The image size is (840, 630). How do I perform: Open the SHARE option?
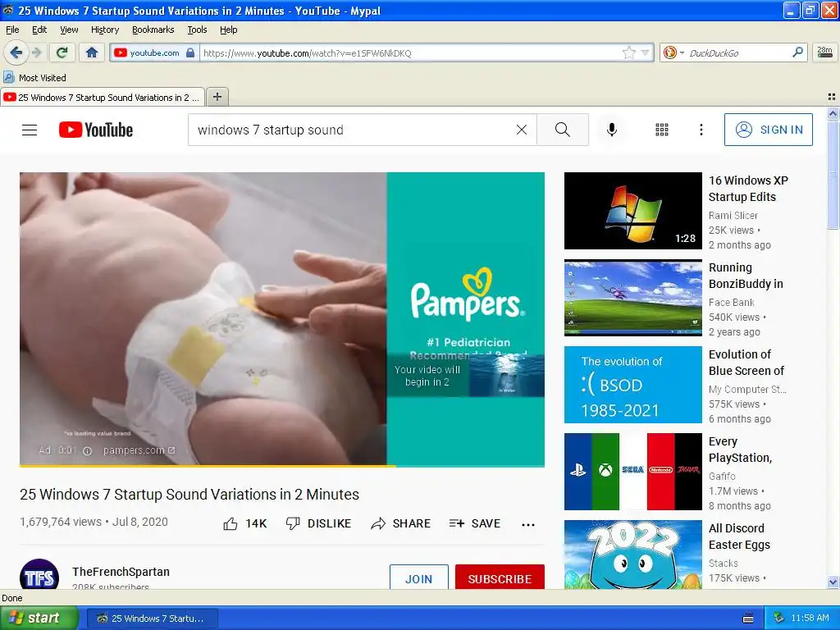click(400, 523)
